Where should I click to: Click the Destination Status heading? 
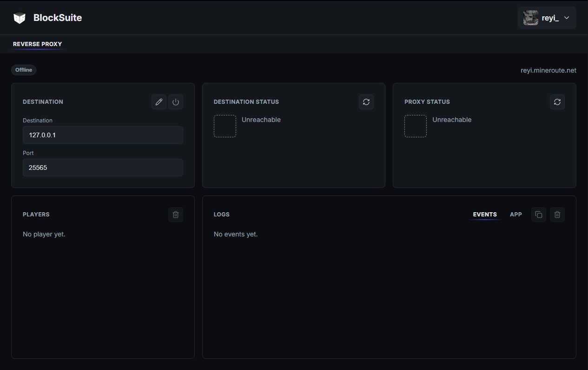point(246,102)
